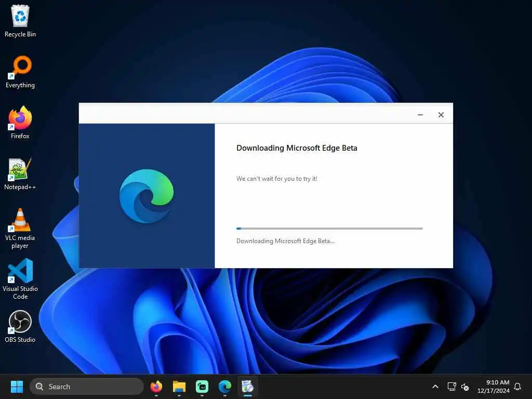Screen dimensions: 532x399
Task: Click the 'Downloading Microsoft Edge Beta' heading
Action: (x=297, y=148)
